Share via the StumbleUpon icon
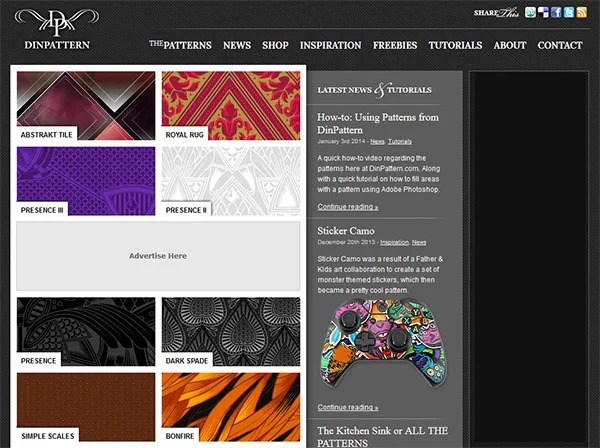600x448 pixels. (x=530, y=13)
